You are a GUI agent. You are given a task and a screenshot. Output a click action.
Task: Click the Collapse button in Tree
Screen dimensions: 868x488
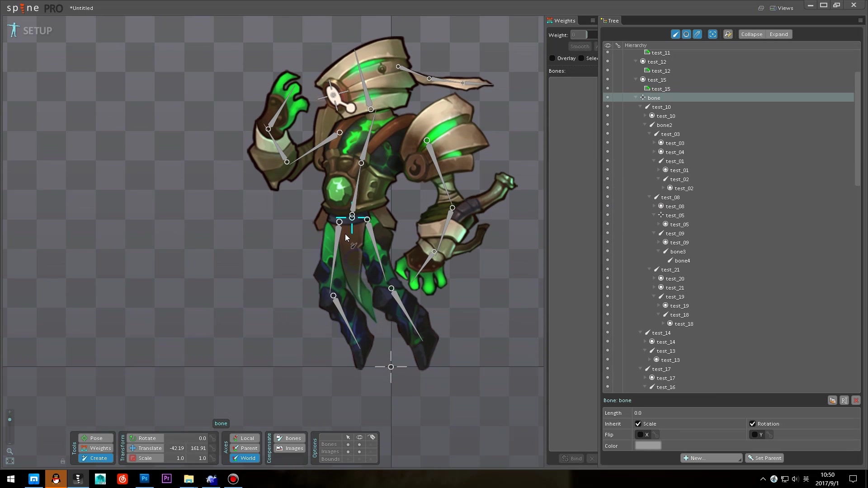[x=752, y=34]
